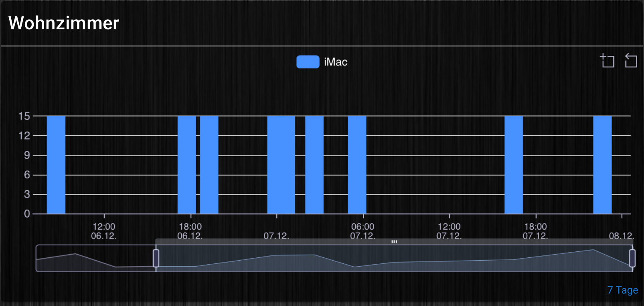
Task: Click the 08.12. date axis label
Action: tap(622, 236)
